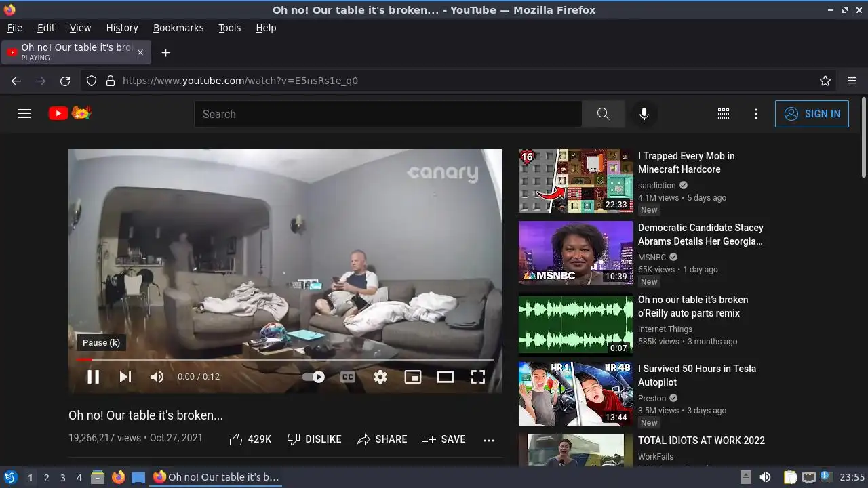Viewport: 868px width, 488px height.
Task: Open the Minecraft Hardcore video thumbnail
Action: click(x=576, y=181)
